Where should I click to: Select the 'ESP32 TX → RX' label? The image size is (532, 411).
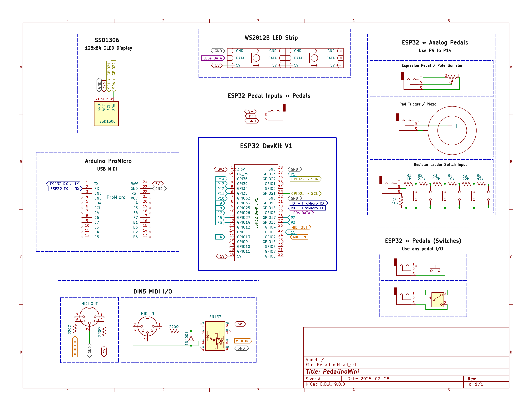coord(65,189)
